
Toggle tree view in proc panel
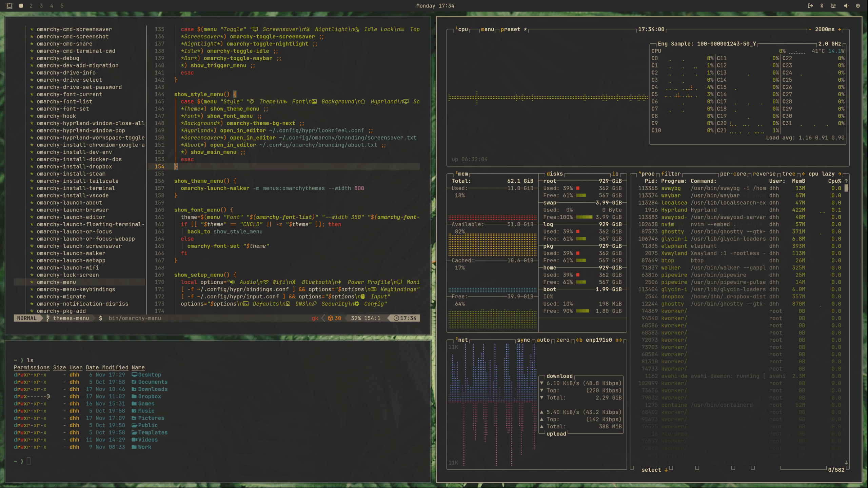click(x=788, y=174)
